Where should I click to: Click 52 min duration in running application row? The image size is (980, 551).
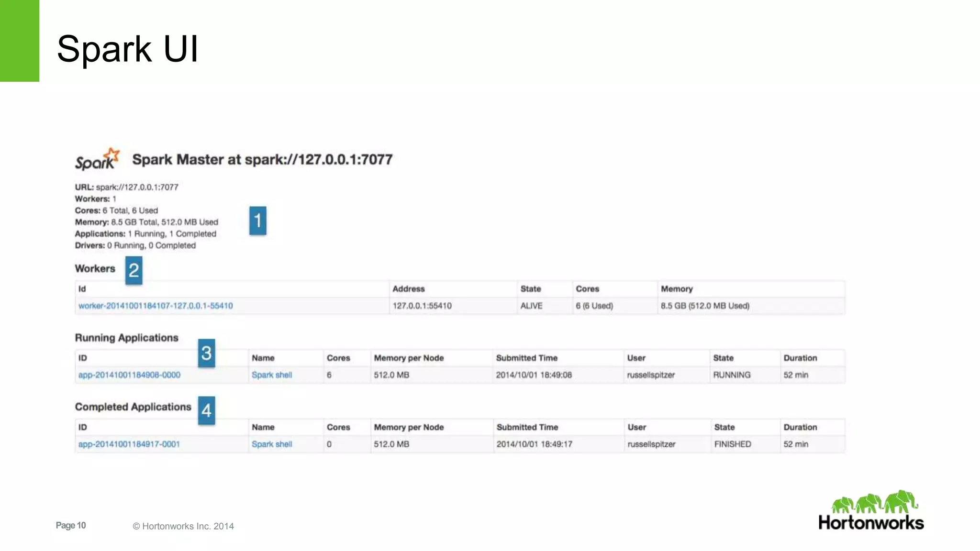tap(796, 375)
